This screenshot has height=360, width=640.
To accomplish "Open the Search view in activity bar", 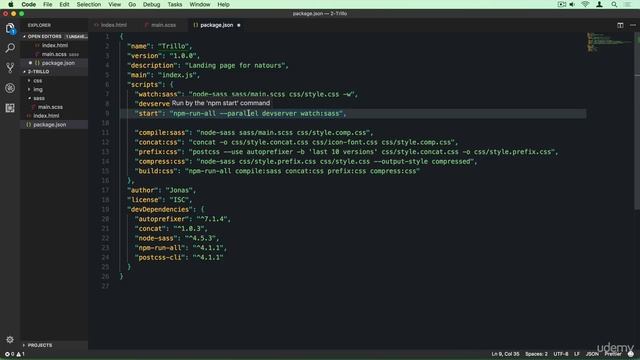I will point(10,48).
